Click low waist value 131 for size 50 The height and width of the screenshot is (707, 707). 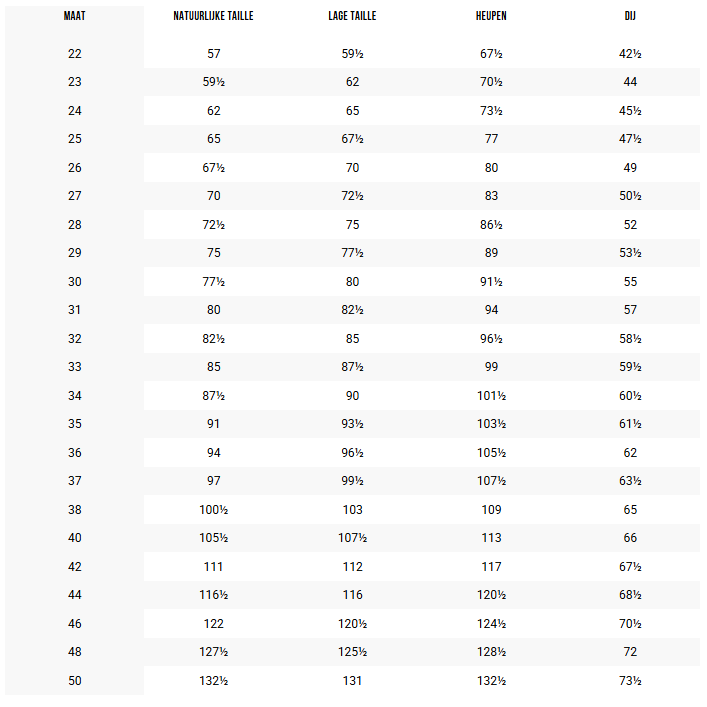(353, 681)
